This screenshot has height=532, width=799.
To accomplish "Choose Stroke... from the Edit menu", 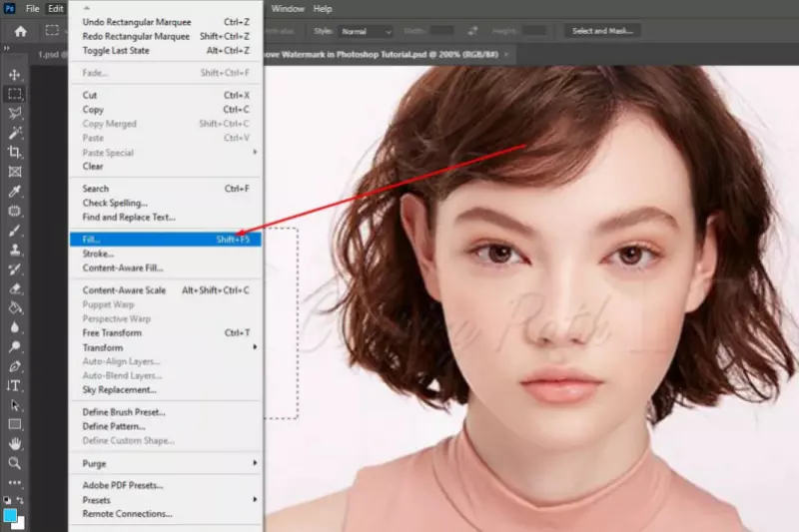I will (165, 254).
